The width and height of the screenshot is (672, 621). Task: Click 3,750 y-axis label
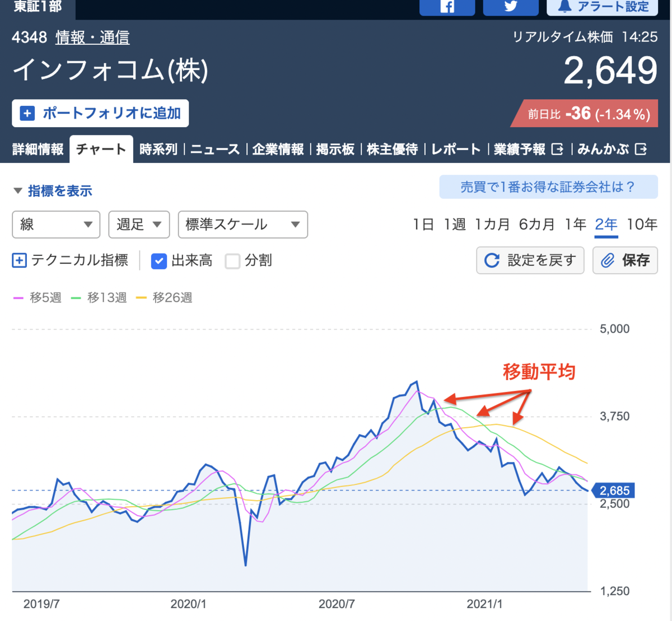click(x=614, y=416)
